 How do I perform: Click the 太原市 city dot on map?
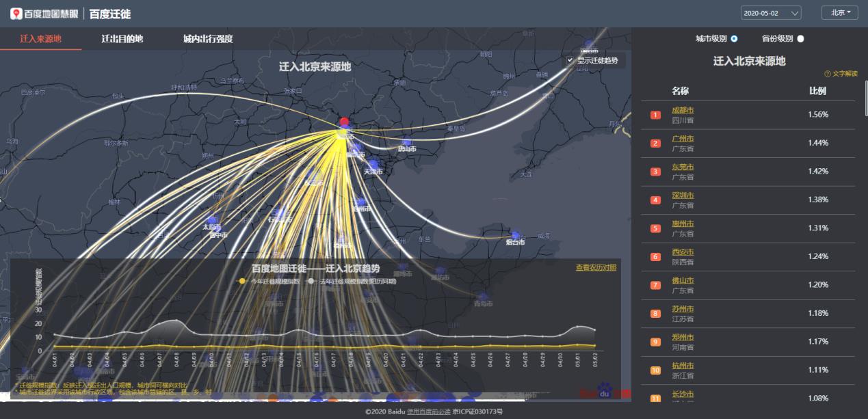click(x=213, y=221)
